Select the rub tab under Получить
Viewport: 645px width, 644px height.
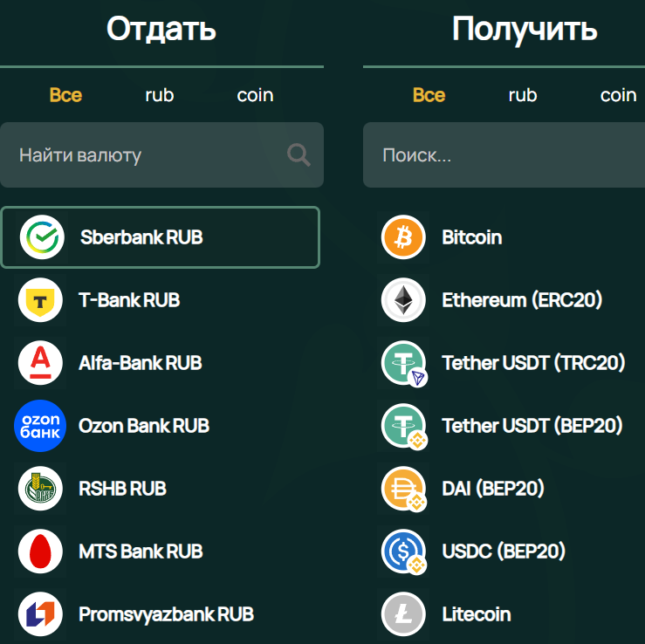523,95
